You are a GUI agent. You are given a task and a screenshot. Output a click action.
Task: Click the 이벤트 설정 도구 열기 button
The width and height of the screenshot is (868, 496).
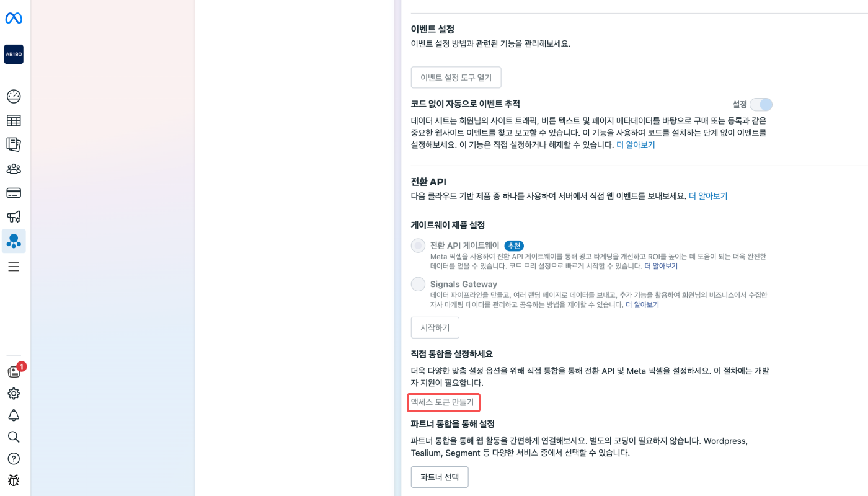(456, 77)
